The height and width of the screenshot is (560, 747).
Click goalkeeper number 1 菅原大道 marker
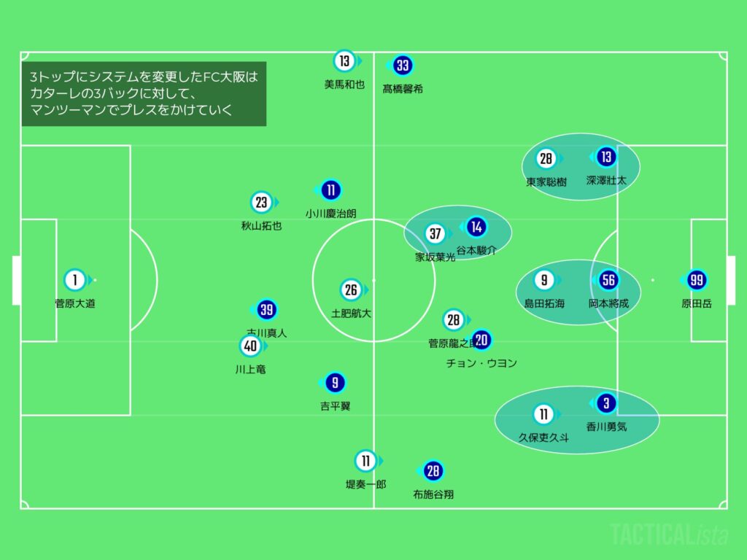pyautogui.click(x=74, y=279)
